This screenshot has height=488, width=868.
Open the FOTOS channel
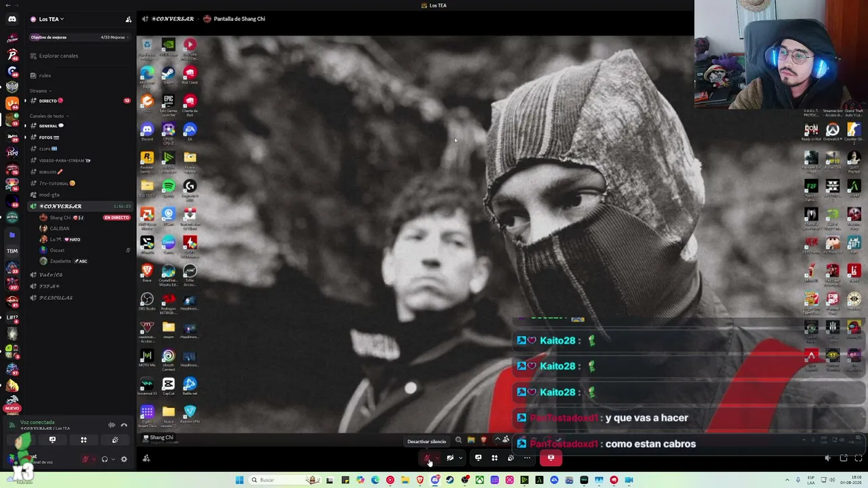click(79, 138)
